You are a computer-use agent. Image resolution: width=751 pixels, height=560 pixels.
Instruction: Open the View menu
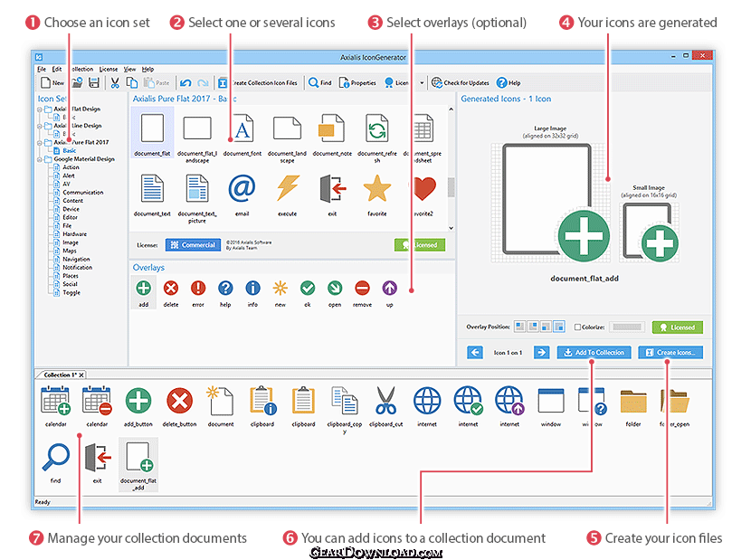pos(129,69)
